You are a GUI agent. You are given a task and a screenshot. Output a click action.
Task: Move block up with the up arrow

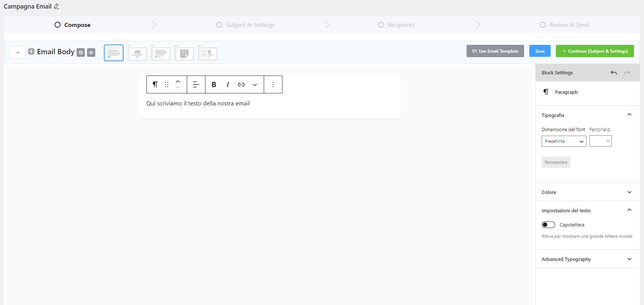[178, 81]
